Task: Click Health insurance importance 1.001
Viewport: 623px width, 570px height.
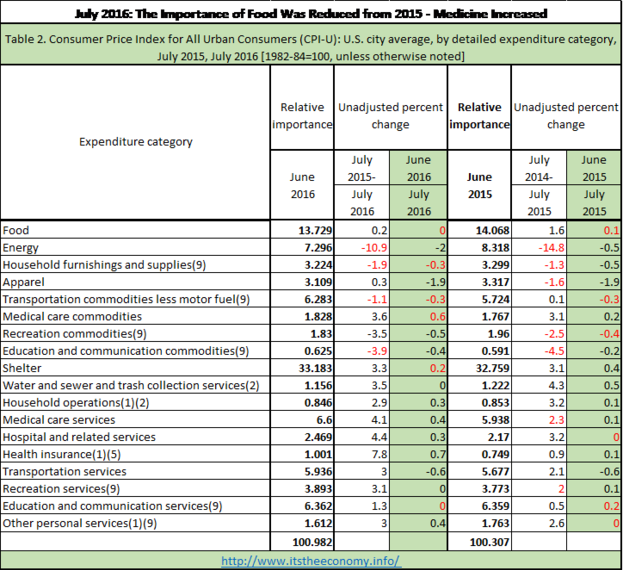Action: point(318,454)
